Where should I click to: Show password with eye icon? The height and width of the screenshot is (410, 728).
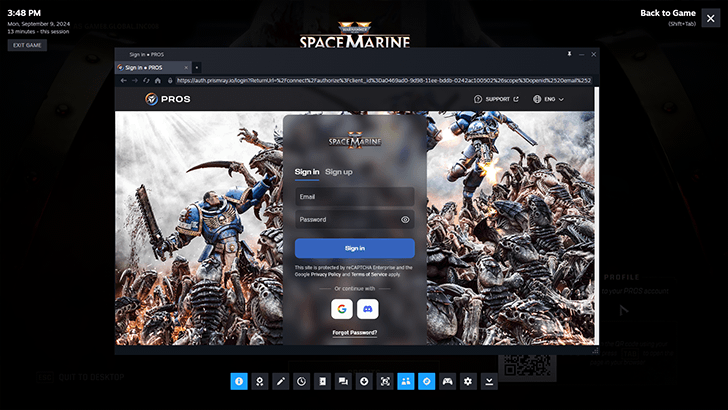point(405,220)
